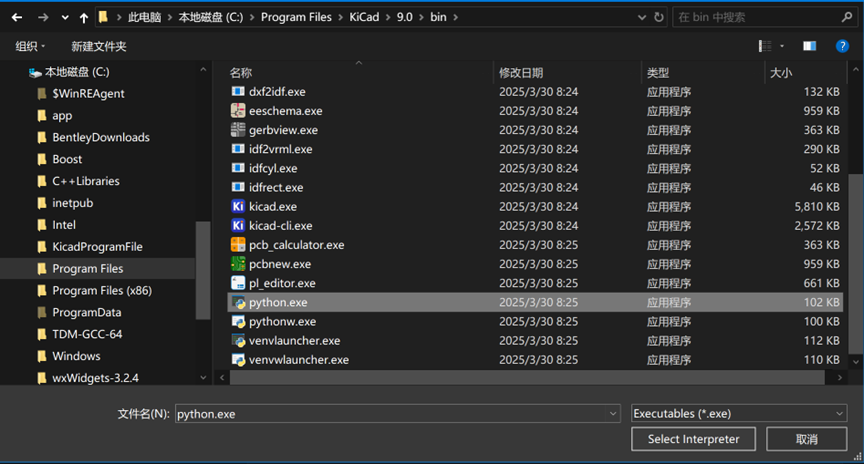Go back with the left arrow
864x464 pixels.
17,18
